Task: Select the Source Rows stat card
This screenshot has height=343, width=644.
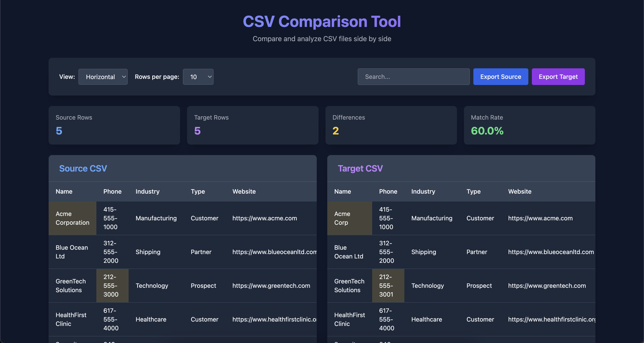Action: [x=114, y=125]
